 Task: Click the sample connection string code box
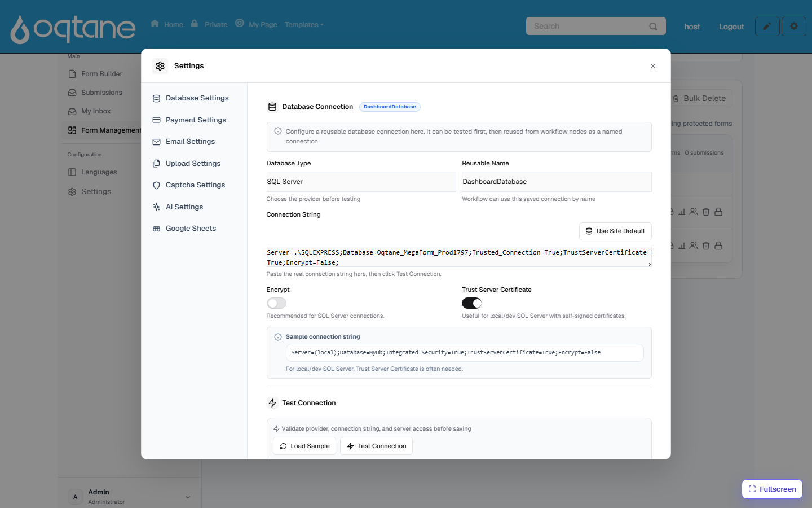(465, 353)
